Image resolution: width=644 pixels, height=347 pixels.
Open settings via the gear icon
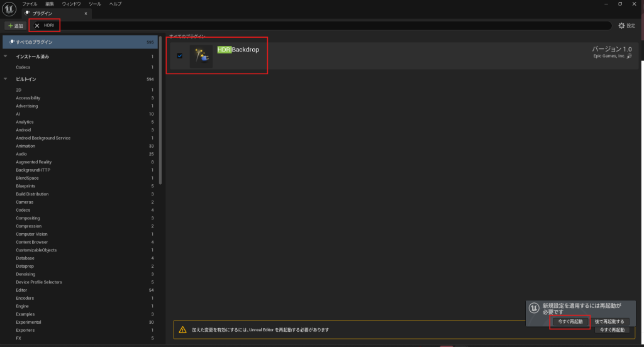pos(622,26)
